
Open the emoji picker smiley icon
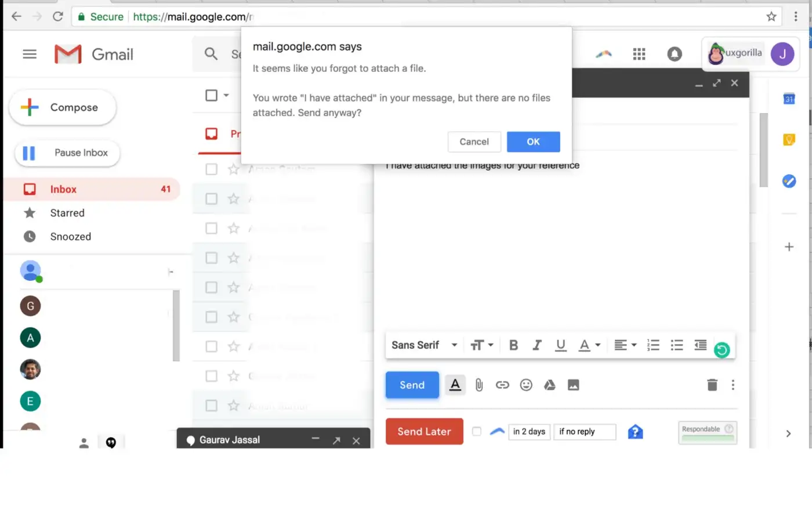pos(526,385)
